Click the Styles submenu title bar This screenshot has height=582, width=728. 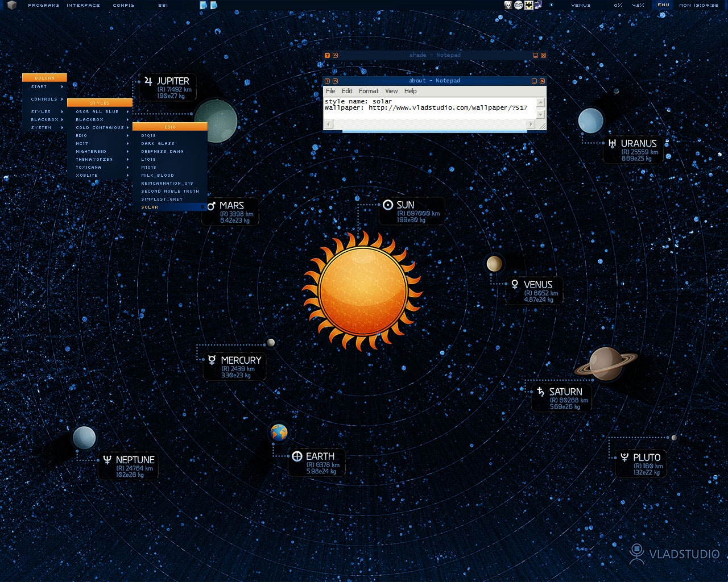(100, 103)
